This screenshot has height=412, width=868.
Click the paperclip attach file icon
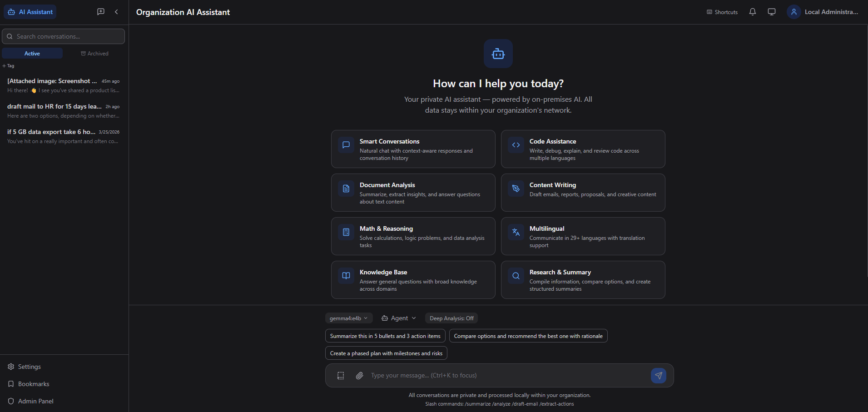359,376
